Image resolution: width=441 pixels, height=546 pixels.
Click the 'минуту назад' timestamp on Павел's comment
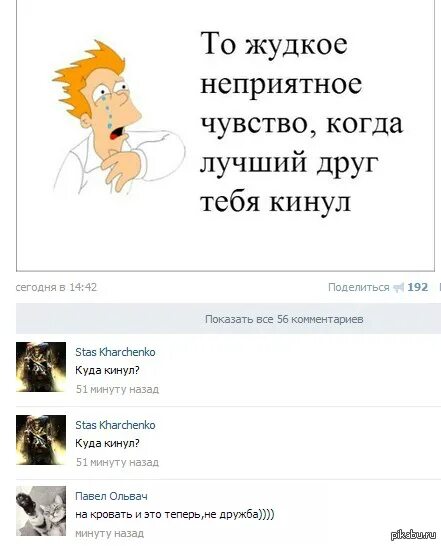109,533
